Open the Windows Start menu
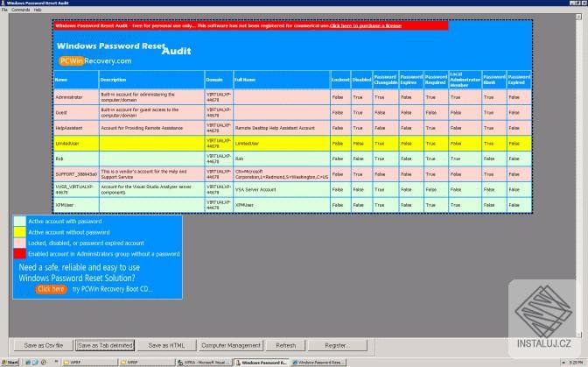 [x=10, y=363]
